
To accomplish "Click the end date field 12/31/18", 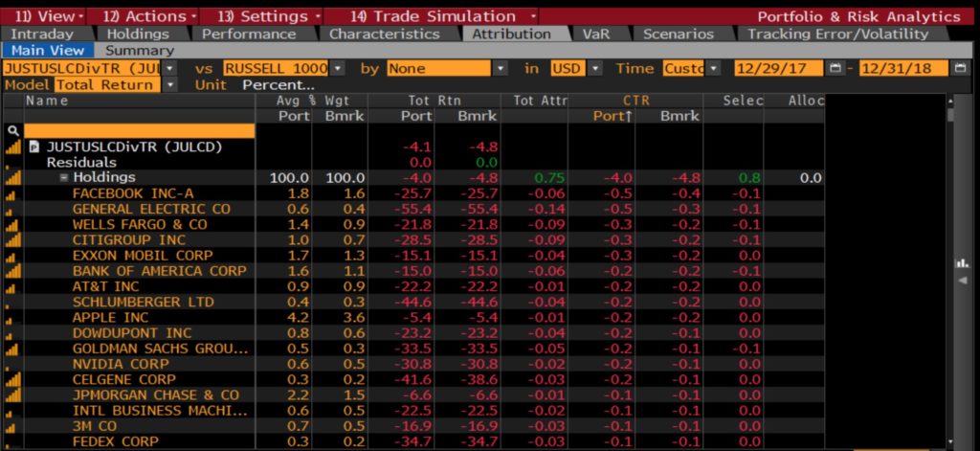I will (x=903, y=68).
